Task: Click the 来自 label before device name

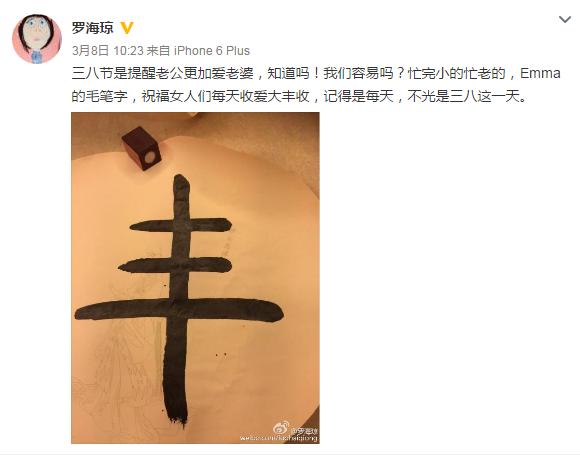Action: (x=158, y=51)
